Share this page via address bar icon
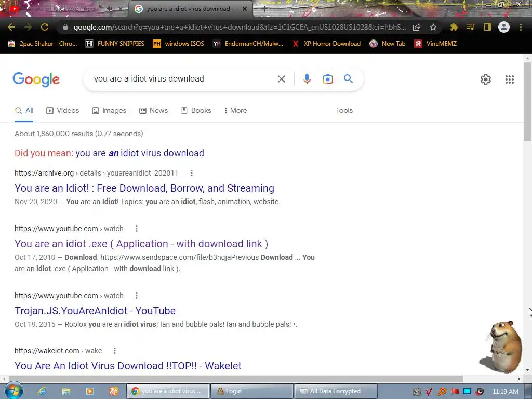Viewport: 532px width, 399px height. pos(417,27)
